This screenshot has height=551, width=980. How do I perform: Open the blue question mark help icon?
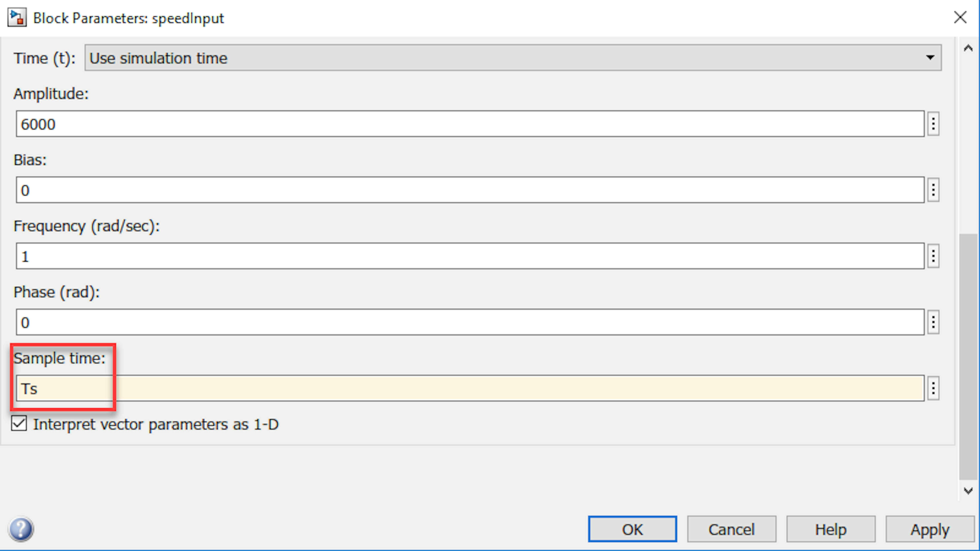point(21,529)
